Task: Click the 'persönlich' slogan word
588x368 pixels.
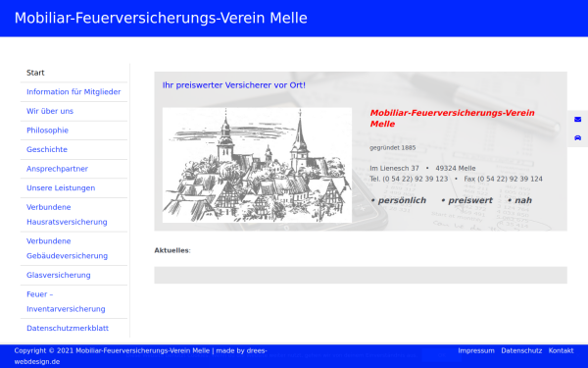Action: [402, 200]
